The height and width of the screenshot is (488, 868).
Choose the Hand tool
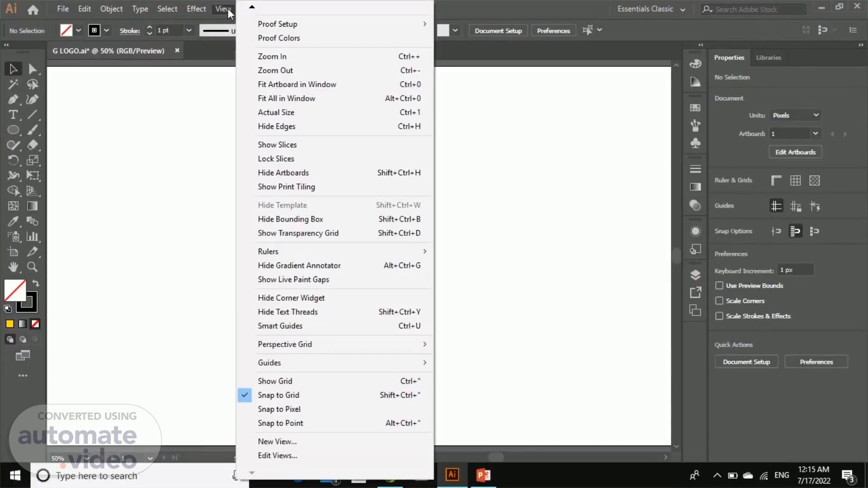(x=13, y=267)
